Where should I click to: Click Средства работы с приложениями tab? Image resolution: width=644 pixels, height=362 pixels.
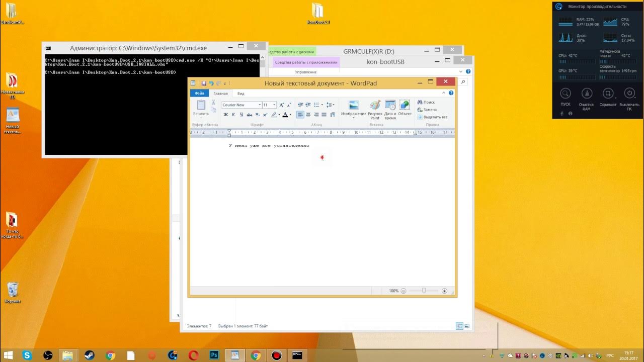[306, 62]
